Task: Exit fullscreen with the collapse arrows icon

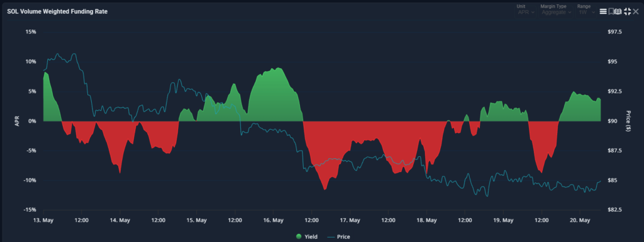Action: 627,11
